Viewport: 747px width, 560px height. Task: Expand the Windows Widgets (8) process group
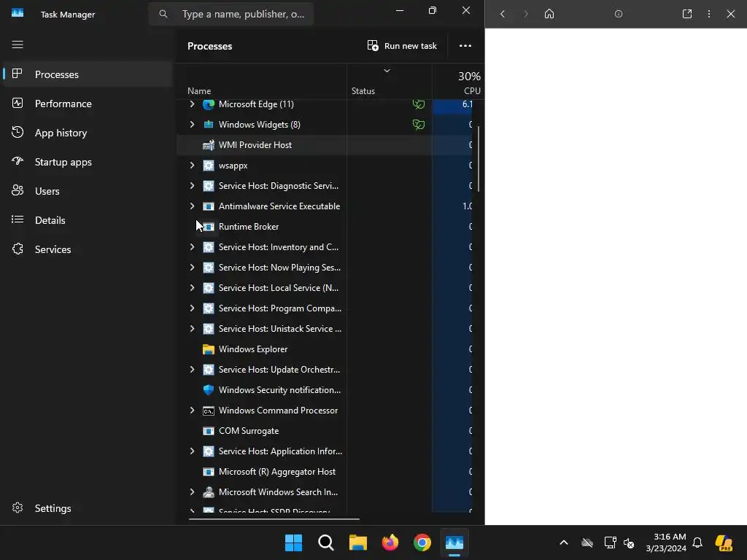(x=192, y=125)
